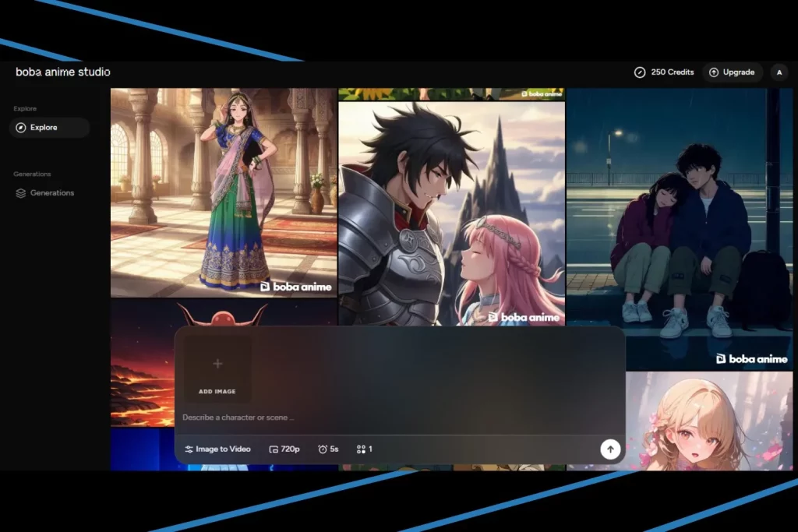
Task: Click the 250 Credits indicator
Action: click(x=664, y=72)
